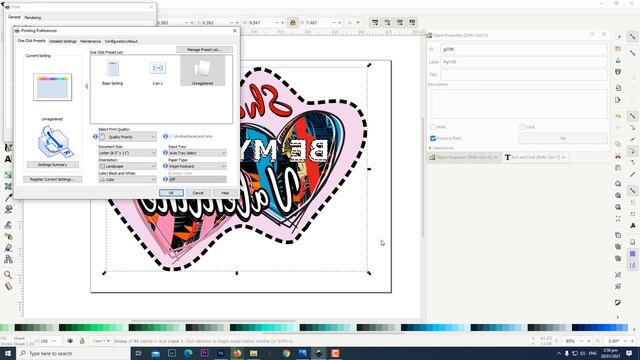Click the New document icon in commands bar

coord(618,37)
